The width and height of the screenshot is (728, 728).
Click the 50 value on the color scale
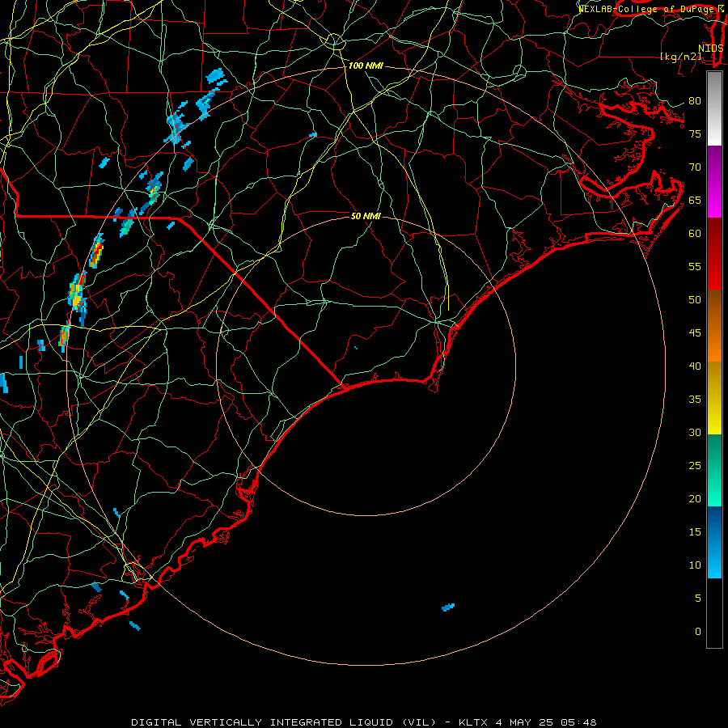click(695, 300)
